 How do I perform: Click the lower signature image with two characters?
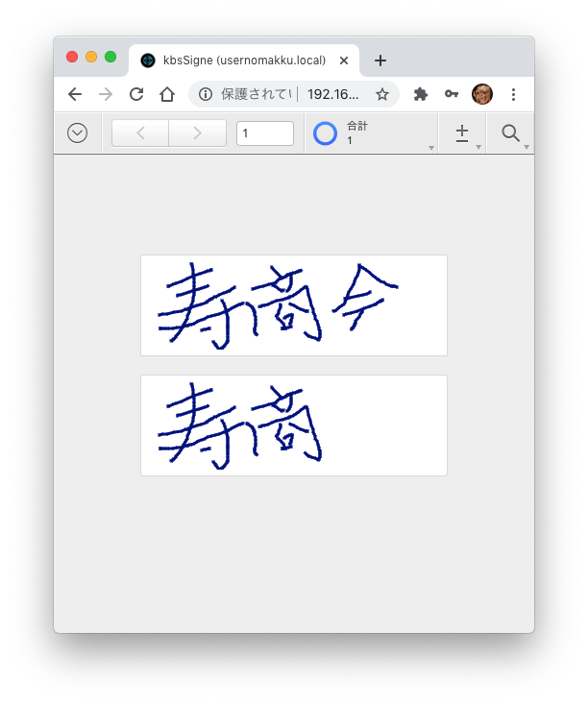tap(294, 425)
